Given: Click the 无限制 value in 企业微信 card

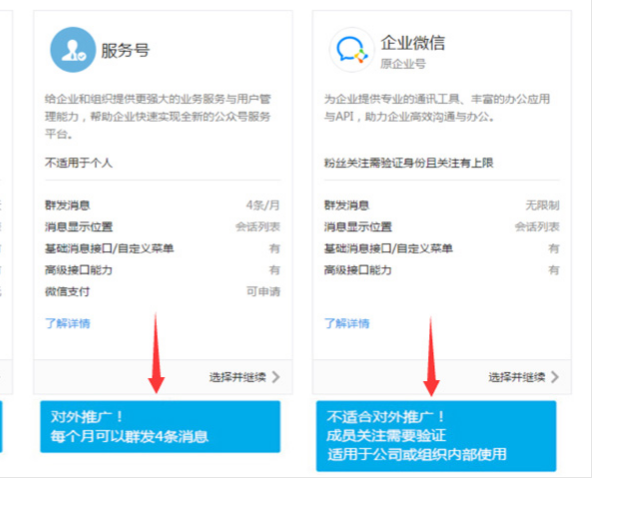Looking at the screenshot, I should click(542, 205).
